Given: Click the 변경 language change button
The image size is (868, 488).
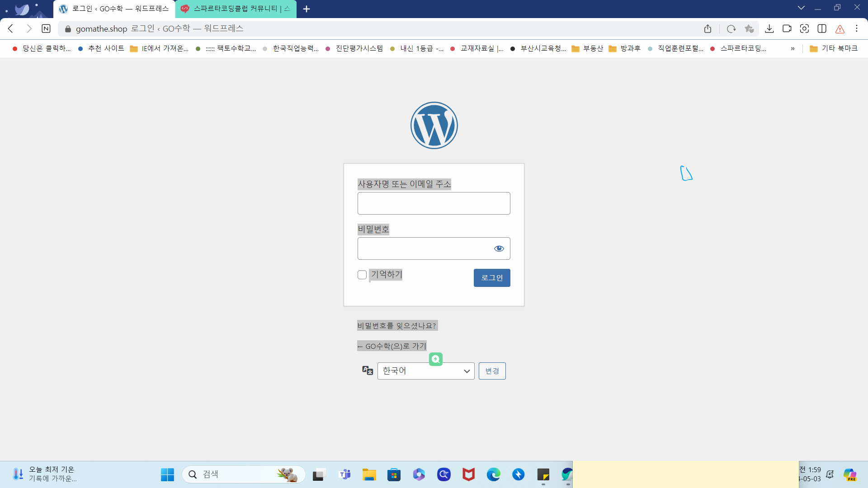Looking at the screenshot, I should point(492,371).
